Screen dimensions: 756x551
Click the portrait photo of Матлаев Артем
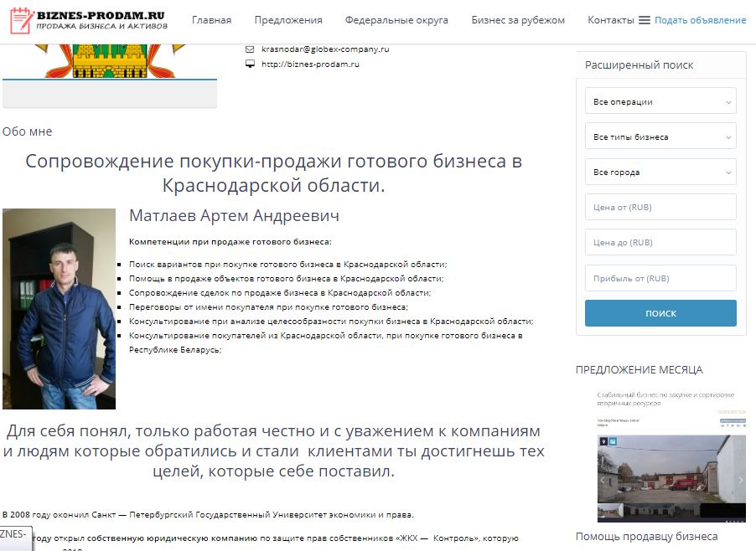pyautogui.click(x=59, y=308)
